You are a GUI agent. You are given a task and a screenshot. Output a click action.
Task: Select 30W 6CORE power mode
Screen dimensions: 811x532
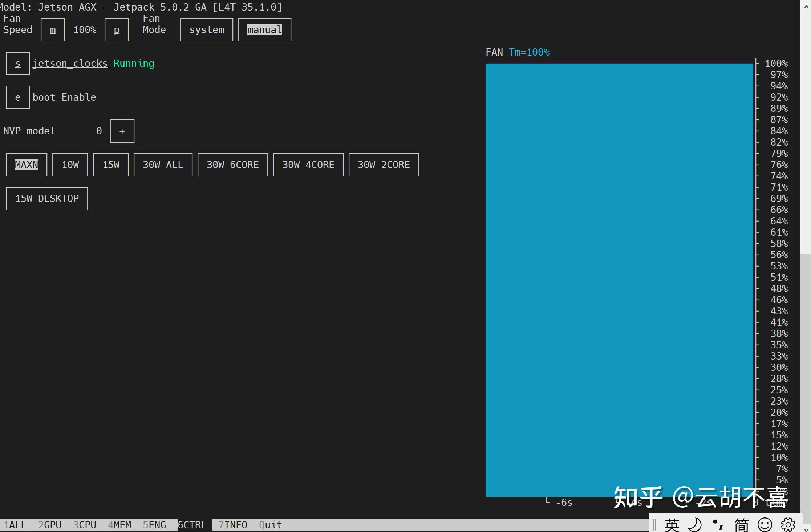233,165
